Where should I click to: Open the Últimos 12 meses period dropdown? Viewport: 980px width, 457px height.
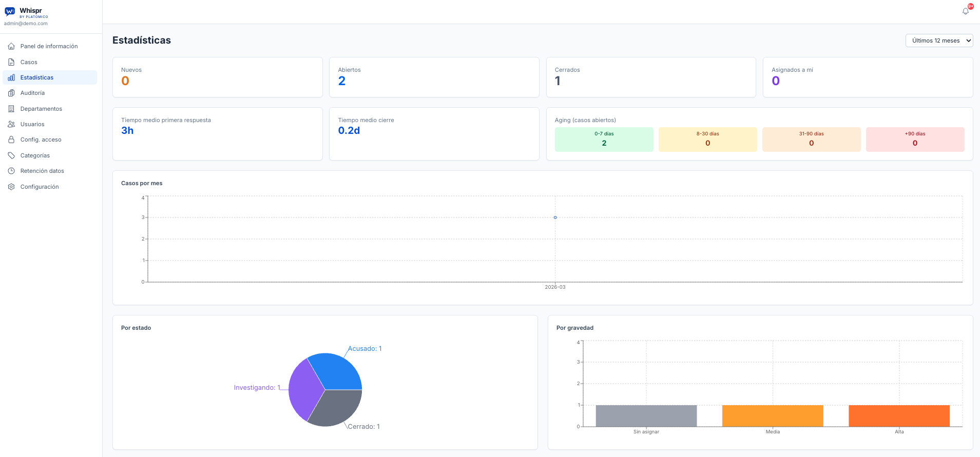point(939,41)
